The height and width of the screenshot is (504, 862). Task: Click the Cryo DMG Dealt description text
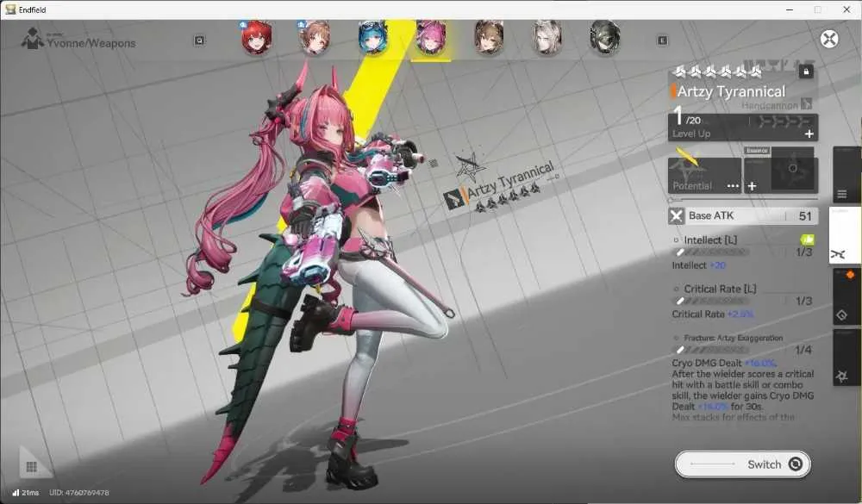coord(743,385)
